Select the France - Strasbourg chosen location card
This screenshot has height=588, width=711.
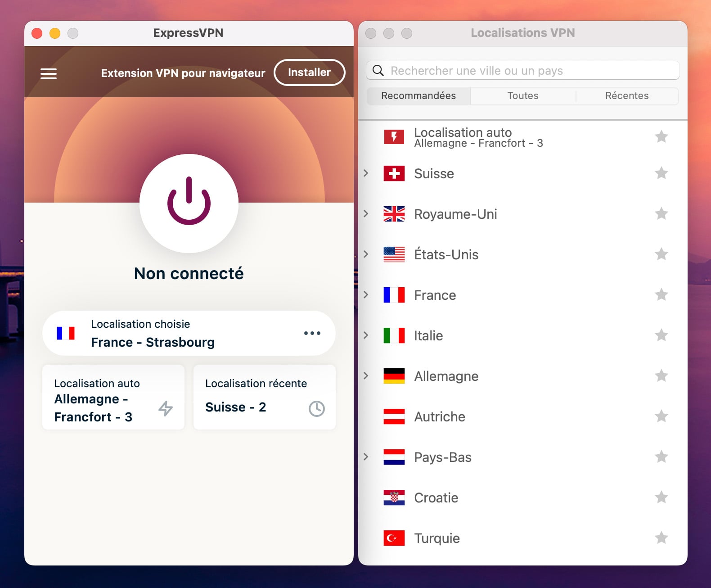coord(189,333)
